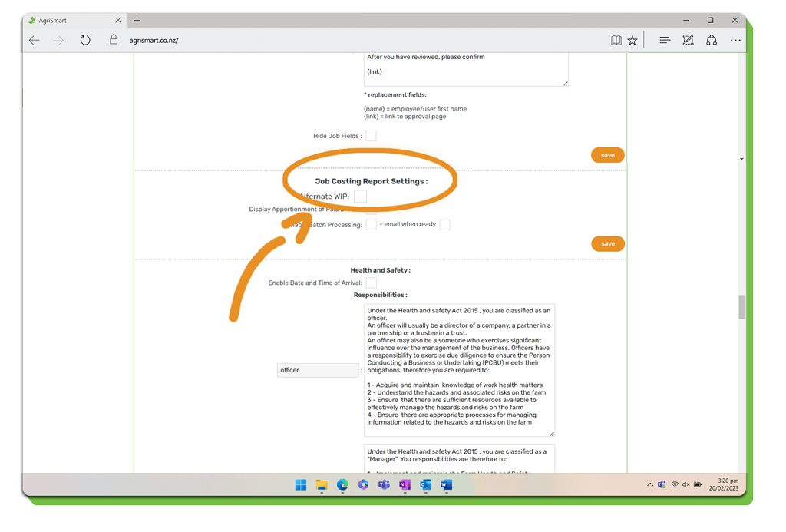Open the browser more options ellipsis menu
Viewport: 786px width, 532px height.
pos(735,41)
